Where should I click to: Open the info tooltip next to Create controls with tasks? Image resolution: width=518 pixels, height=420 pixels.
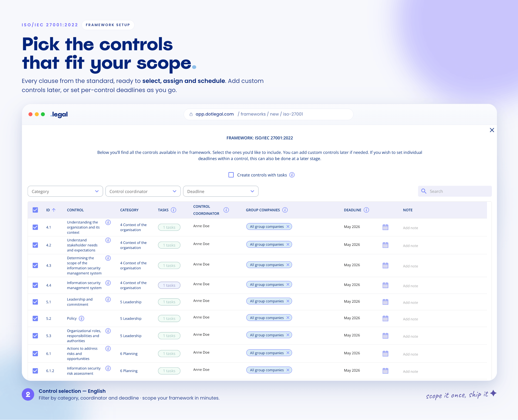click(292, 175)
